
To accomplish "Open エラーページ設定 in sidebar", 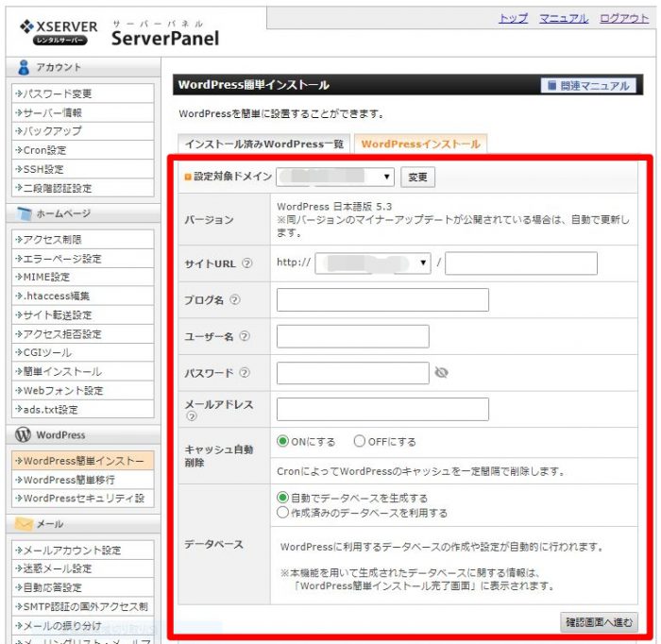I will [83, 259].
